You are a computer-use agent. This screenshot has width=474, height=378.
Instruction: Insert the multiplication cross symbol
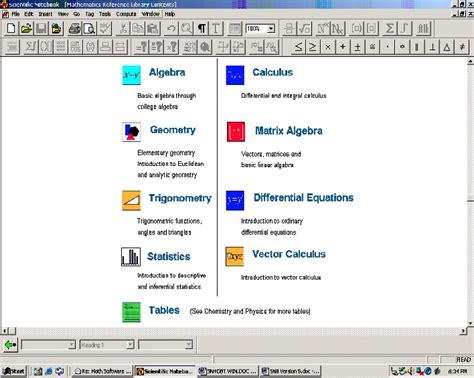pyautogui.click(x=328, y=47)
